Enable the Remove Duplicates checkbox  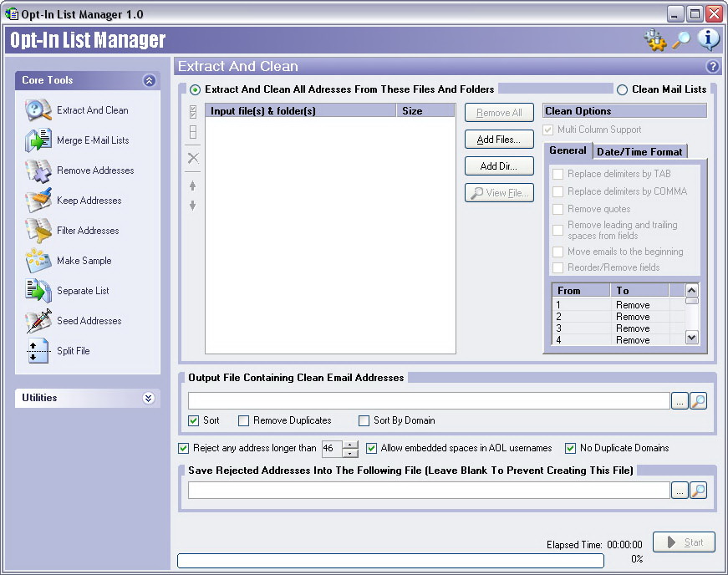click(x=243, y=421)
